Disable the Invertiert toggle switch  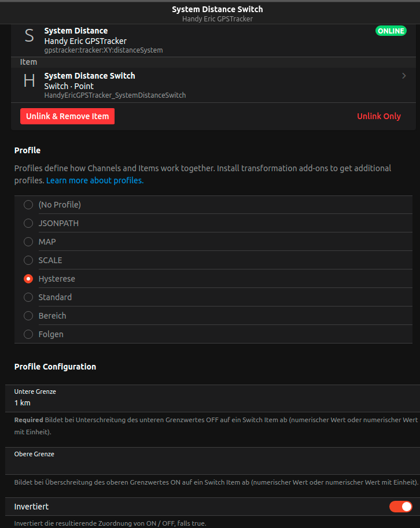401,507
